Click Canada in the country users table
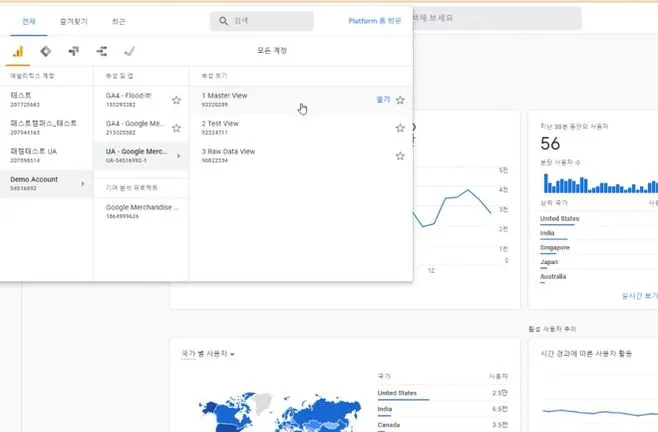658x432 pixels. [389, 425]
